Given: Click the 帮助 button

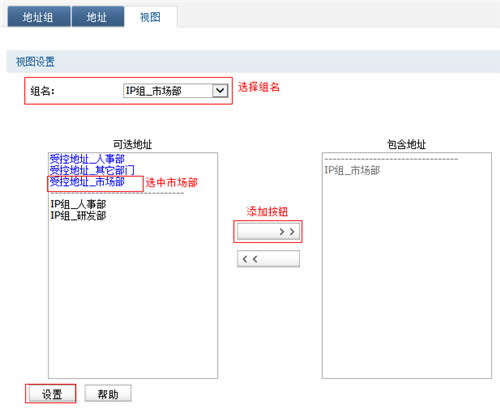Looking at the screenshot, I should tap(108, 394).
